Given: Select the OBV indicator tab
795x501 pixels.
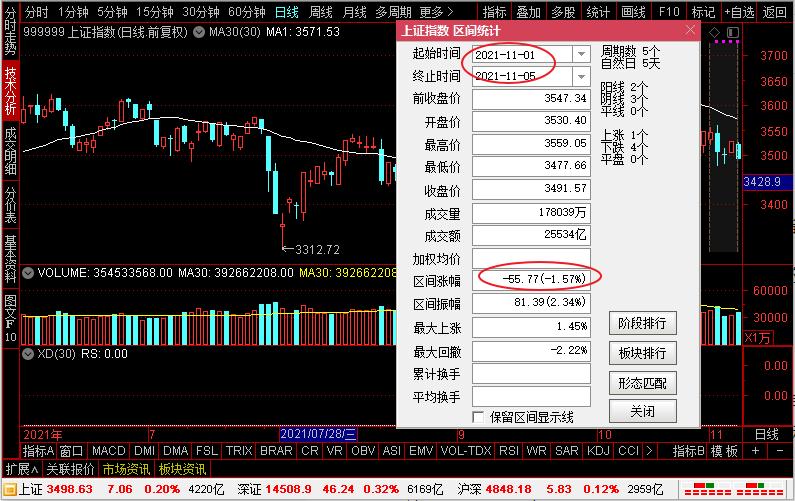Looking at the screenshot, I should pos(363,450).
